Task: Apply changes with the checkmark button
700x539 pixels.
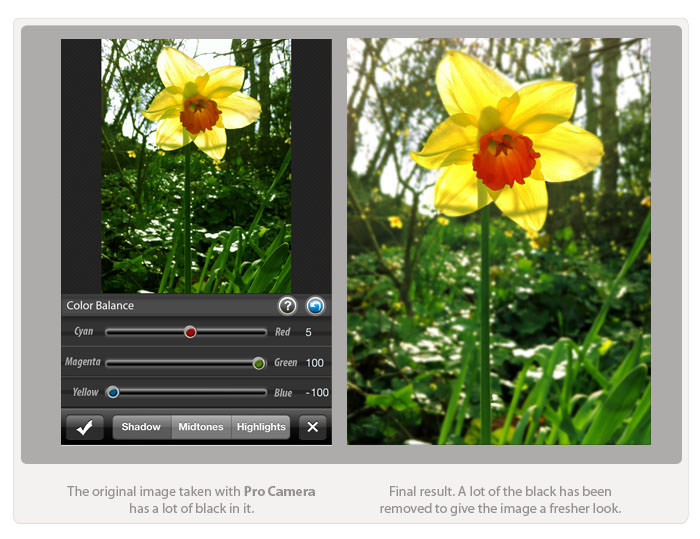Action: 85,427
